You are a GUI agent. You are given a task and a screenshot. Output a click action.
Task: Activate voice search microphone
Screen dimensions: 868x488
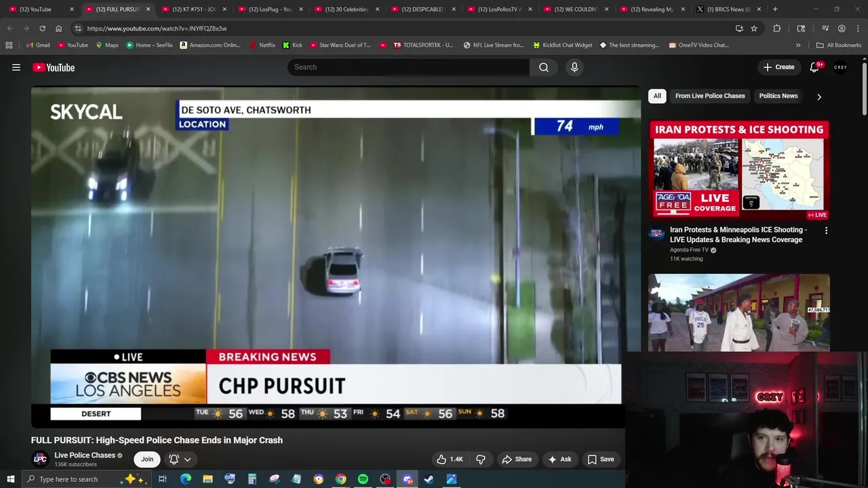tap(574, 67)
